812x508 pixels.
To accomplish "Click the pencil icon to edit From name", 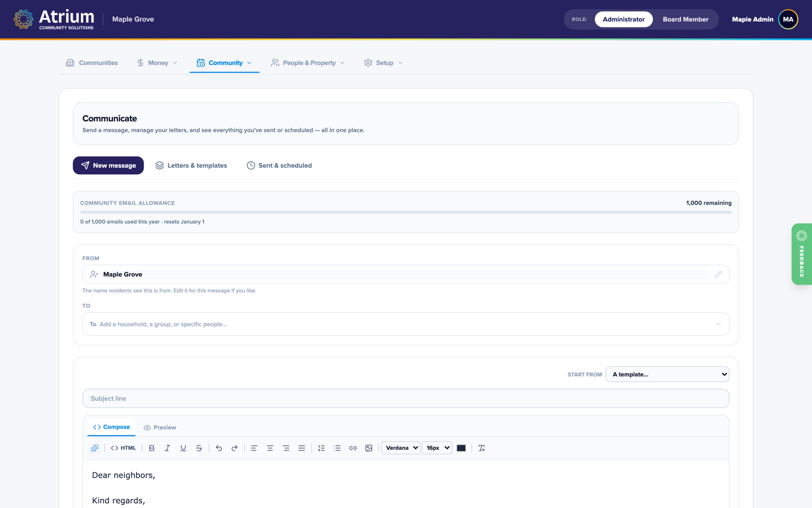I will point(718,274).
